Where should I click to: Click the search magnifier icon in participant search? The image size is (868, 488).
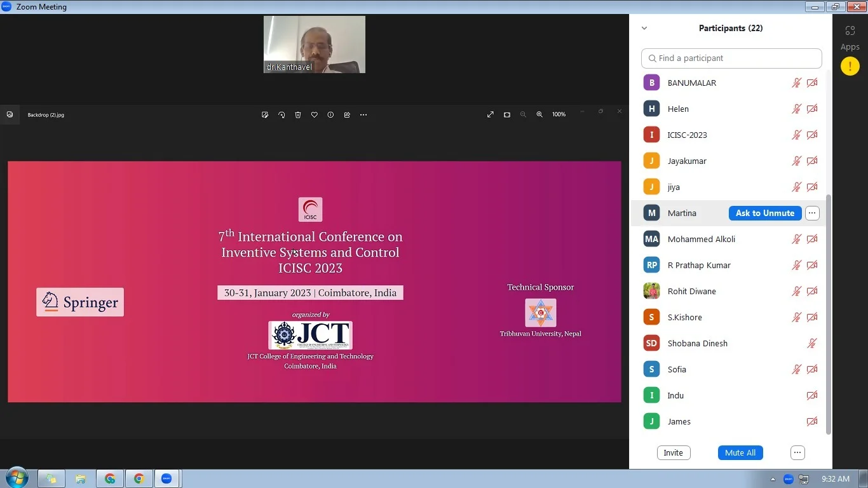tap(652, 58)
